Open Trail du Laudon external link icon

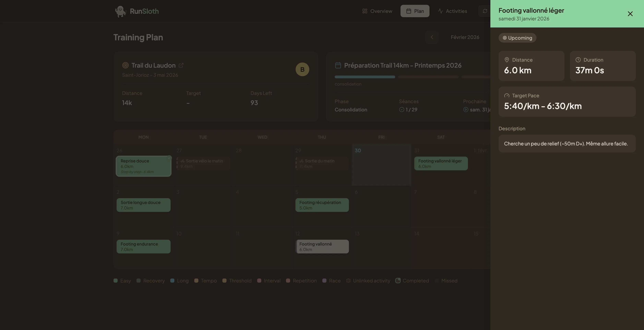(x=181, y=65)
